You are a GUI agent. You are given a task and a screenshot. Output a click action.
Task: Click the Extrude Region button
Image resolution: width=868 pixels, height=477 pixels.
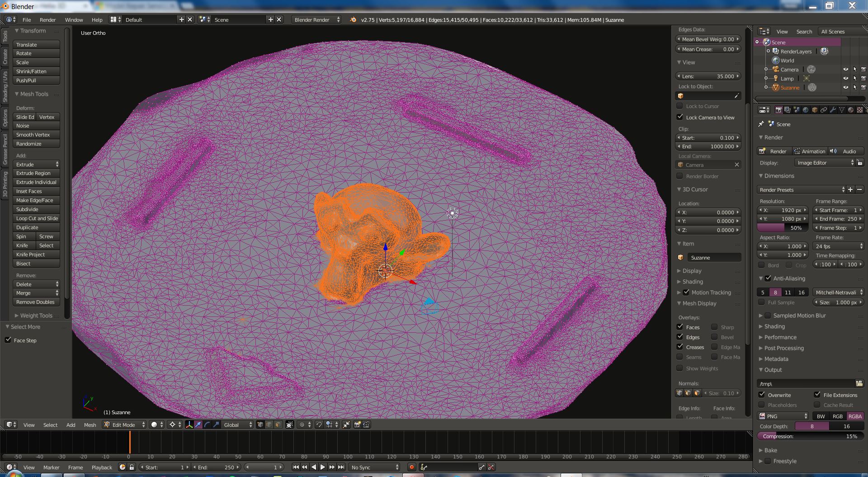[36, 173]
